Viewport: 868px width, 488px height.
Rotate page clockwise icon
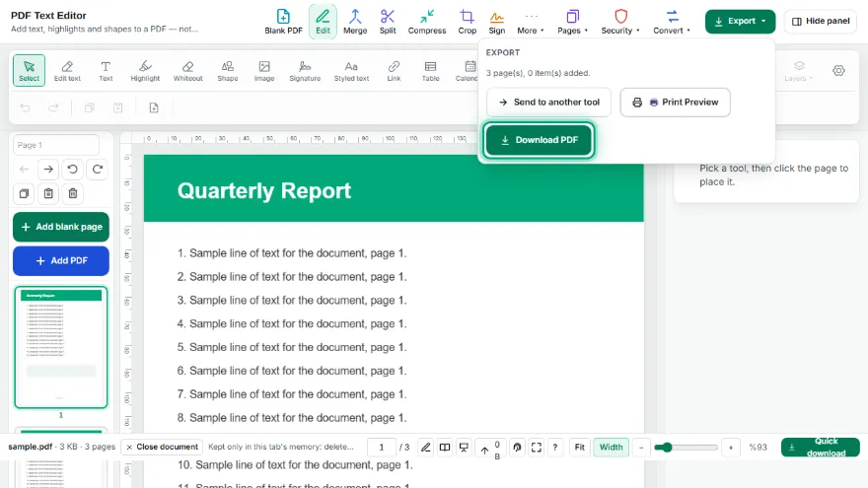(98, 170)
